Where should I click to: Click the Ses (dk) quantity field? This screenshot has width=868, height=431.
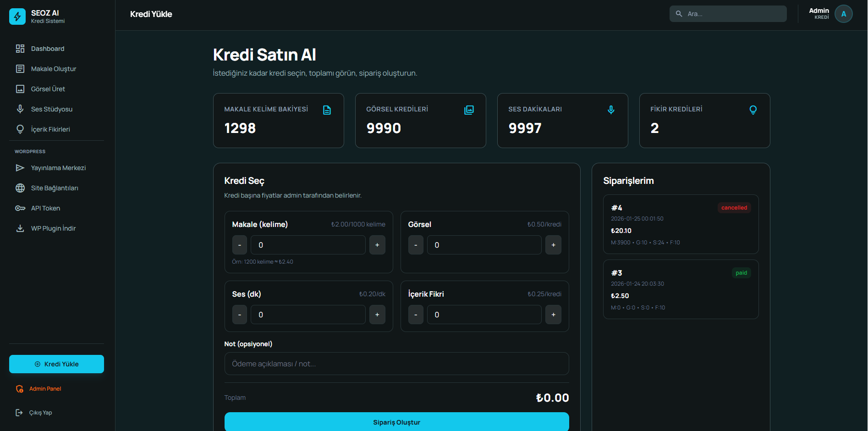(x=308, y=315)
